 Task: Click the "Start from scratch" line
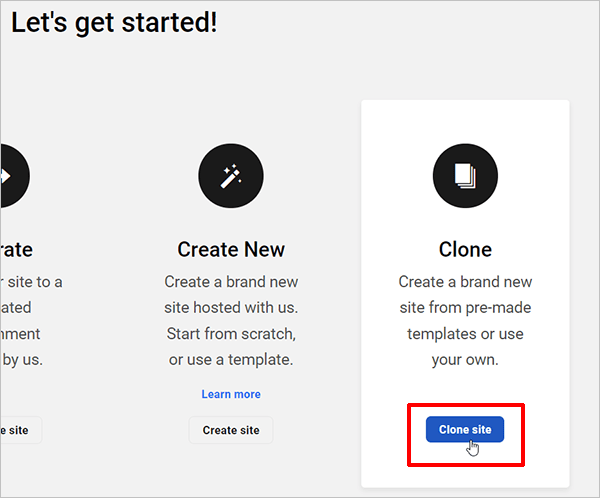click(x=231, y=334)
